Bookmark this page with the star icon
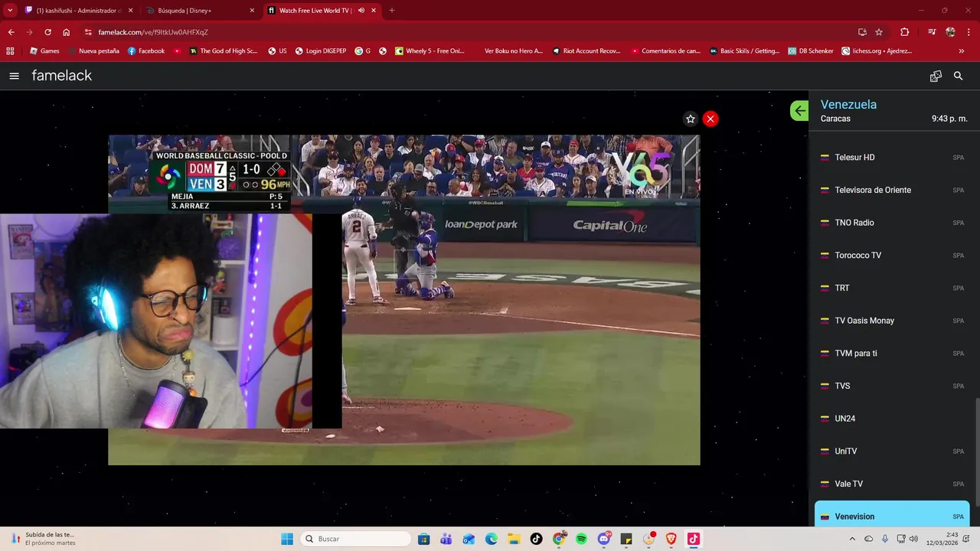 pyautogui.click(x=879, y=32)
